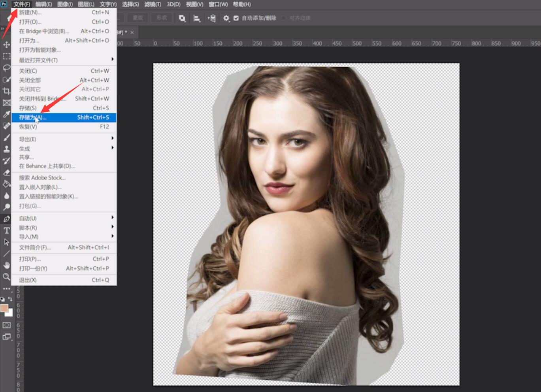Select the Clone Stamp tool

[6, 149]
